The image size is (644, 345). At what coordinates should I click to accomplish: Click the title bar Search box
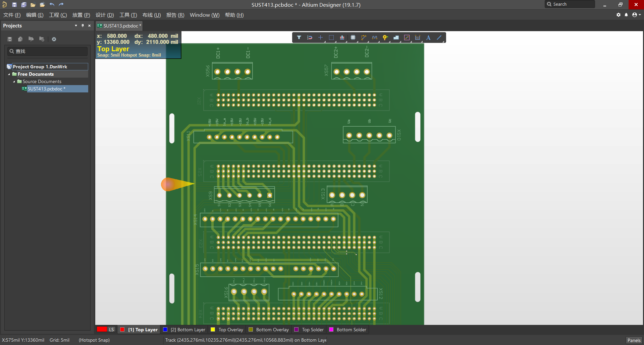(570, 4)
